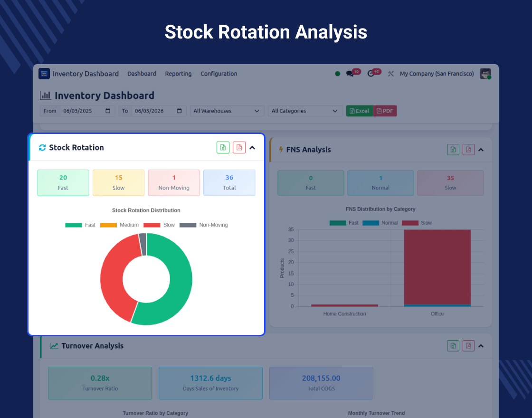
Task: Export Stock Rotation to PDF
Action: (239, 147)
